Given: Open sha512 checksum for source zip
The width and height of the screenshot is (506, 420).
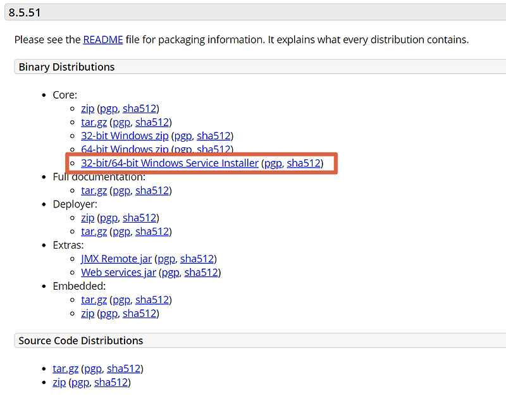Looking at the screenshot, I should pos(111,382).
